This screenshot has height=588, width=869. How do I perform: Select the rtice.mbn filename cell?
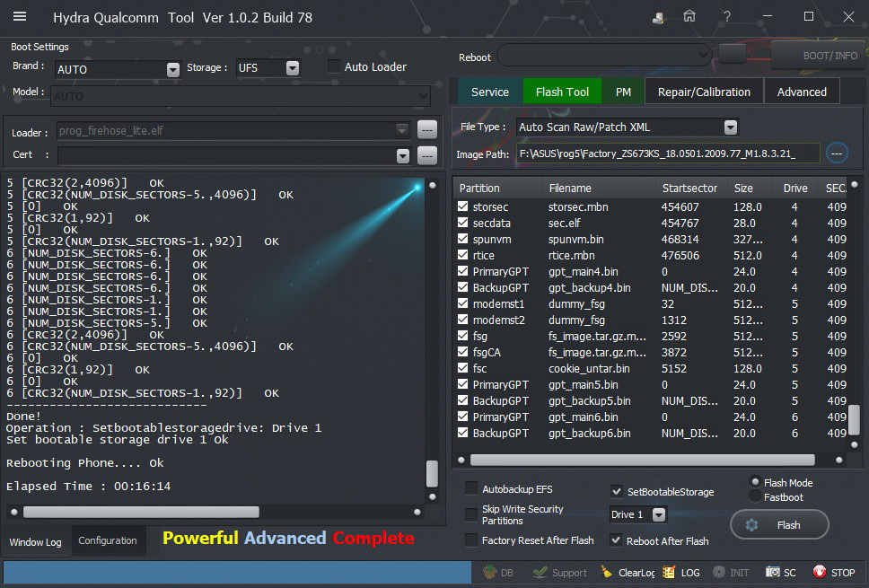(x=571, y=256)
